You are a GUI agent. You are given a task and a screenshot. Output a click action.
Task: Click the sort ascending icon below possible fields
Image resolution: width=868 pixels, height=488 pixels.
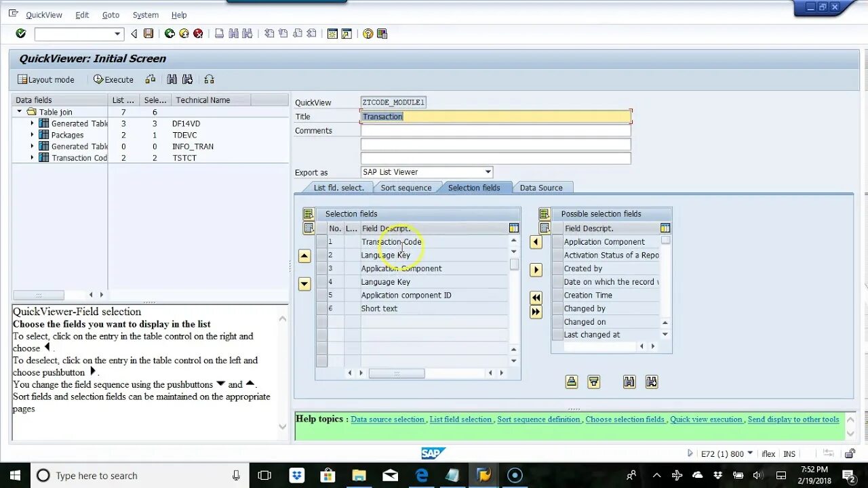point(572,382)
